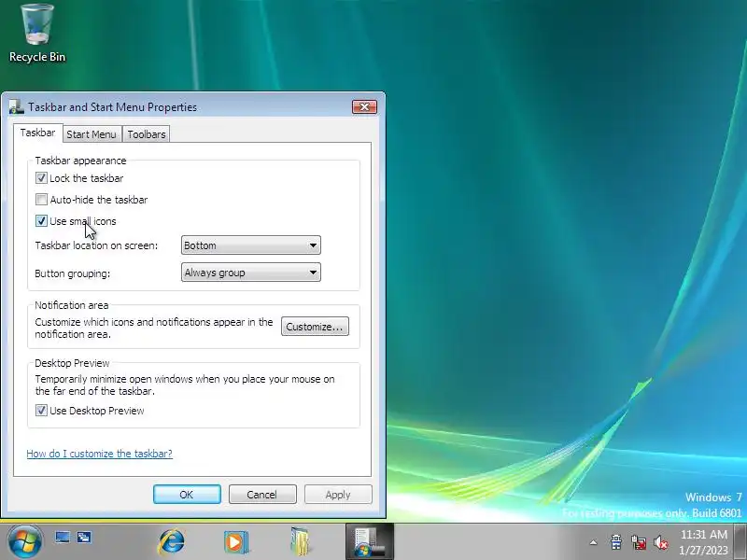Toggle Use Desktop Preview checkbox

pos(41,411)
